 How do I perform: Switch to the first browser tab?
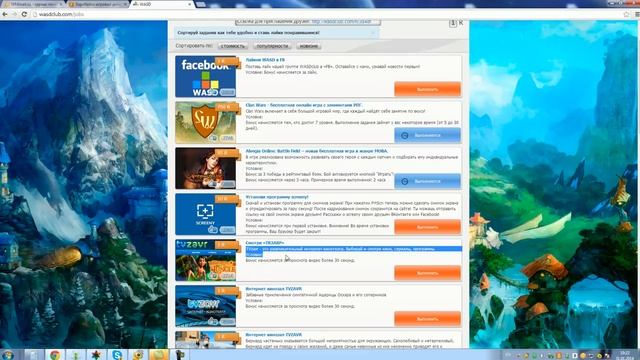click(x=33, y=4)
